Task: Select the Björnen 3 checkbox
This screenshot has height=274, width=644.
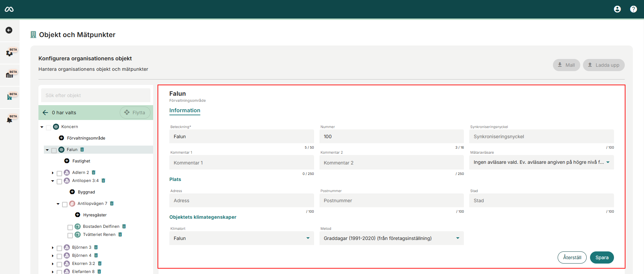Action: point(59,248)
